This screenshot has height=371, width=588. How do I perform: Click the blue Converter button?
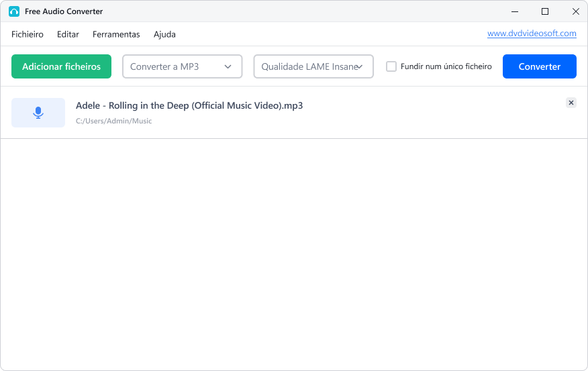pos(539,66)
